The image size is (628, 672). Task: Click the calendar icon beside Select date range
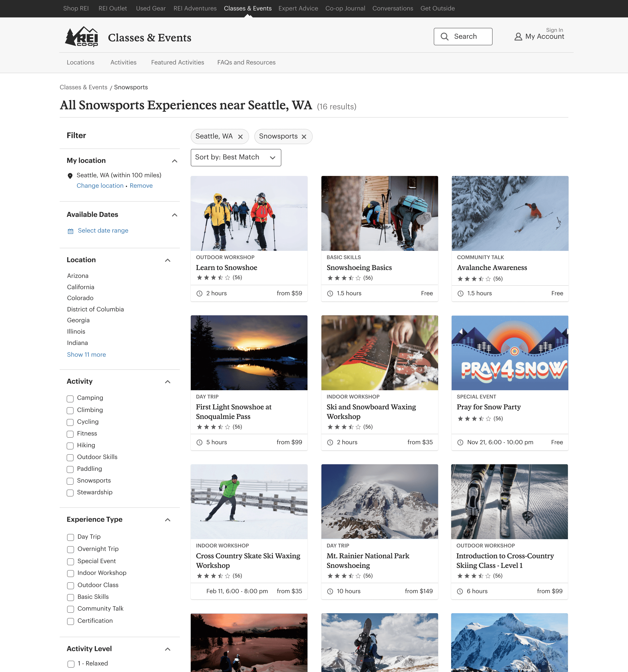pyautogui.click(x=70, y=231)
